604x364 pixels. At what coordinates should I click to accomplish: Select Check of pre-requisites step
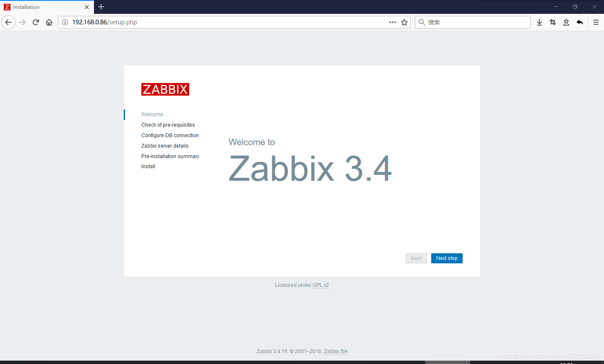click(x=168, y=125)
